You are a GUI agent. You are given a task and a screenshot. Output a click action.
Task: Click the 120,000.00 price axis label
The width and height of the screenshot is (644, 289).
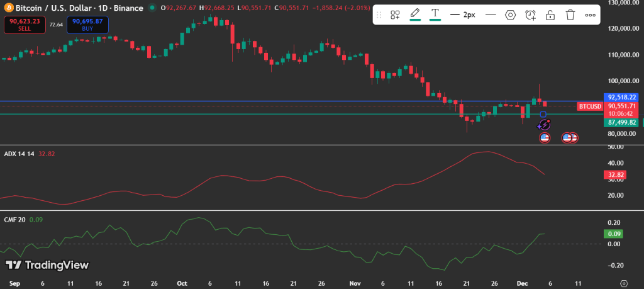point(623,29)
